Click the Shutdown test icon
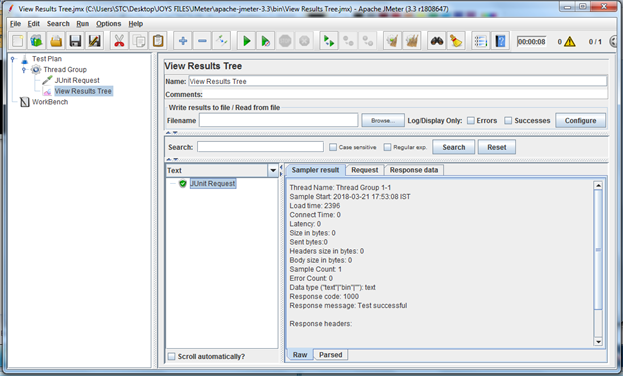The height and width of the screenshot is (376, 623). [304, 41]
